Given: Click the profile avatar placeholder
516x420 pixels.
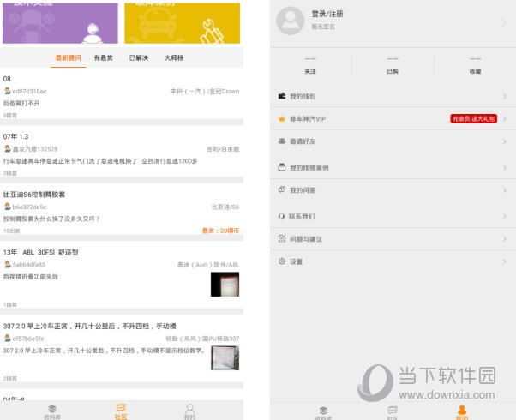Looking at the screenshot, I should click(x=291, y=21).
